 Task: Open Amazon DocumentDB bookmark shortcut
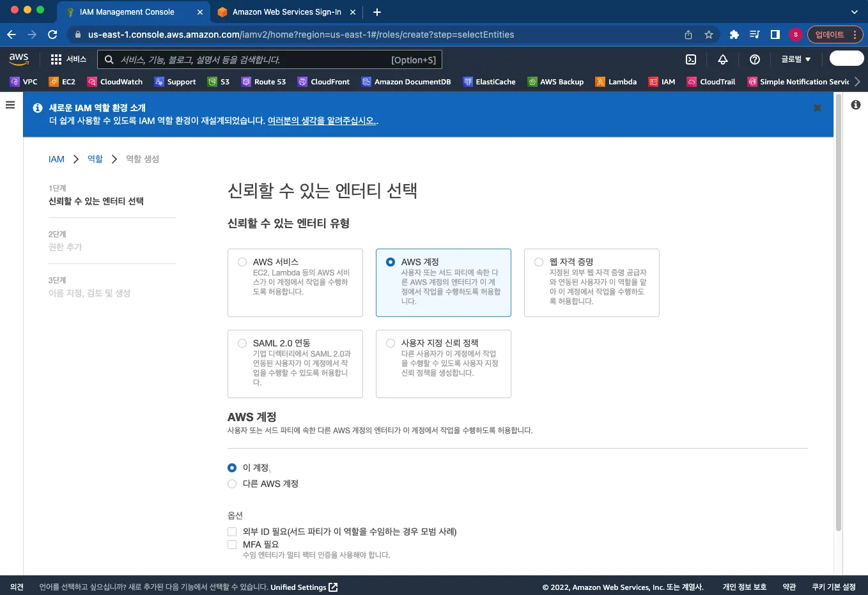coord(406,82)
